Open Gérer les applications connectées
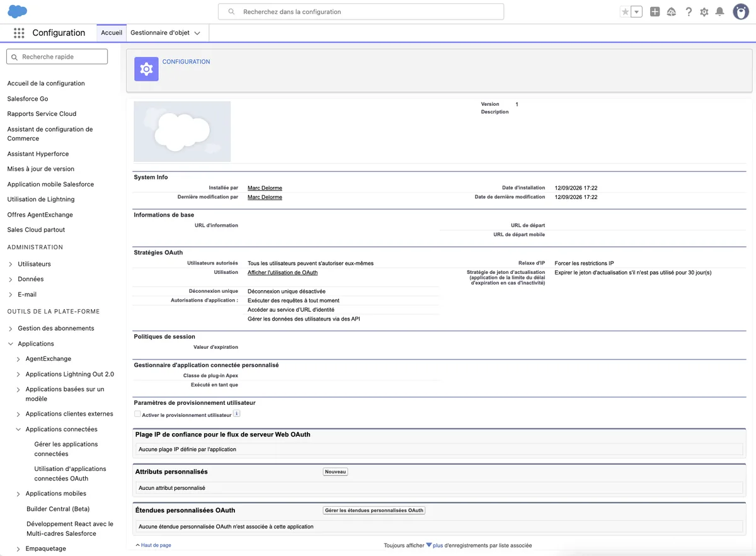Screen dimensions: 756x556 click(66, 449)
